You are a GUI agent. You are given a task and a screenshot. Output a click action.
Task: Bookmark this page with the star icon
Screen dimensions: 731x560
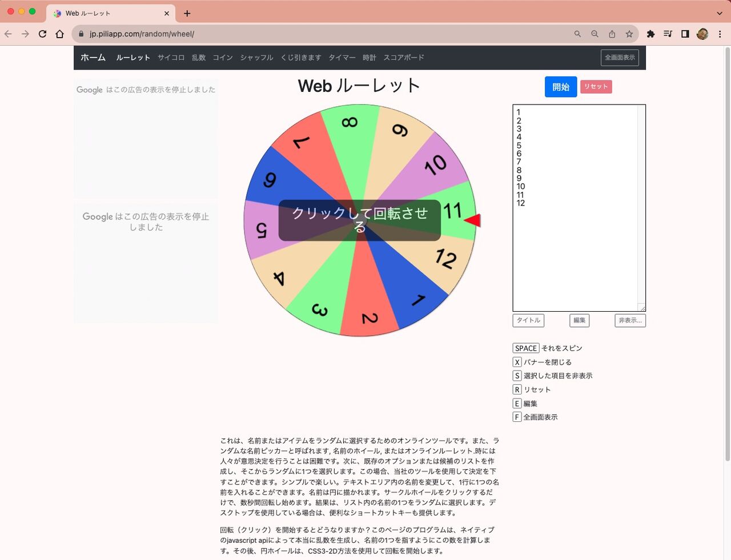pyautogui.click(x=629, y=34)
